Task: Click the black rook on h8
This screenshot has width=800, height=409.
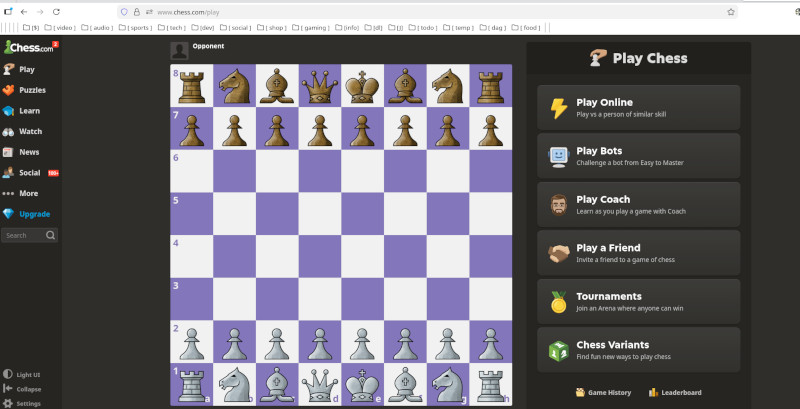Action: pos(491,85)
